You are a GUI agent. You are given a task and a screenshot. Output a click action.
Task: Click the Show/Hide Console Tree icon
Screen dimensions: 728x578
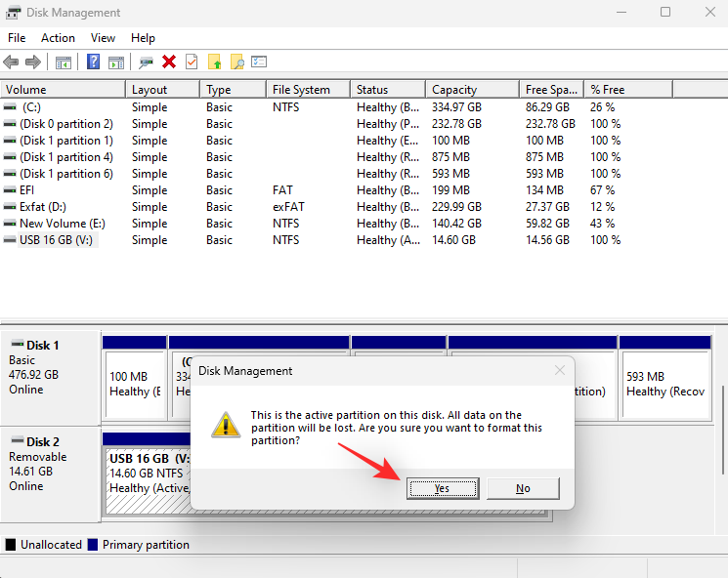(x=64, y=62)
